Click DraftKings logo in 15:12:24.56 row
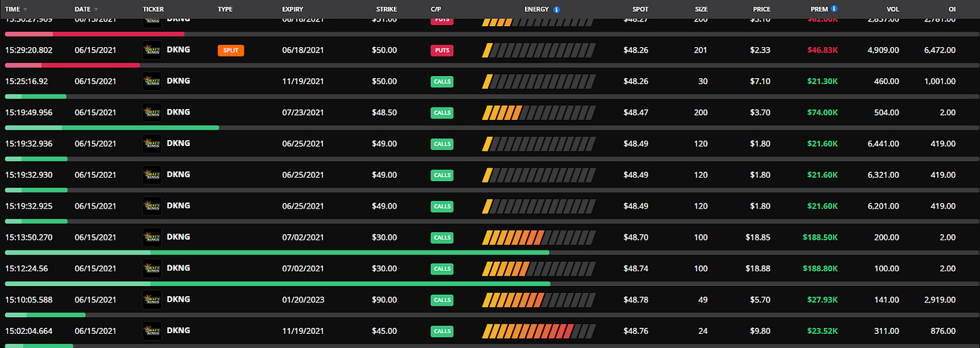The width and height of the screenshot is (980, 348). click(x=152, y=269)
